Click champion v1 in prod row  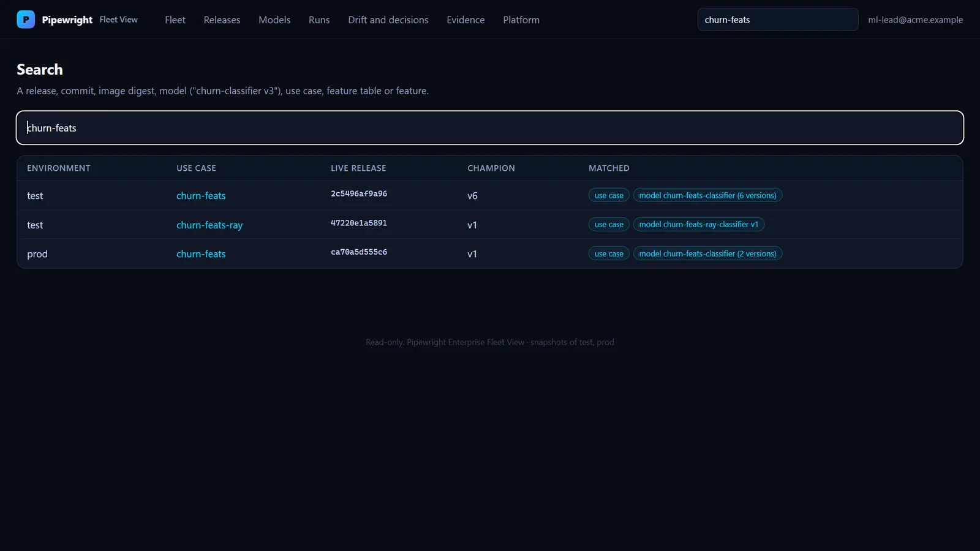tap(472, 254)
